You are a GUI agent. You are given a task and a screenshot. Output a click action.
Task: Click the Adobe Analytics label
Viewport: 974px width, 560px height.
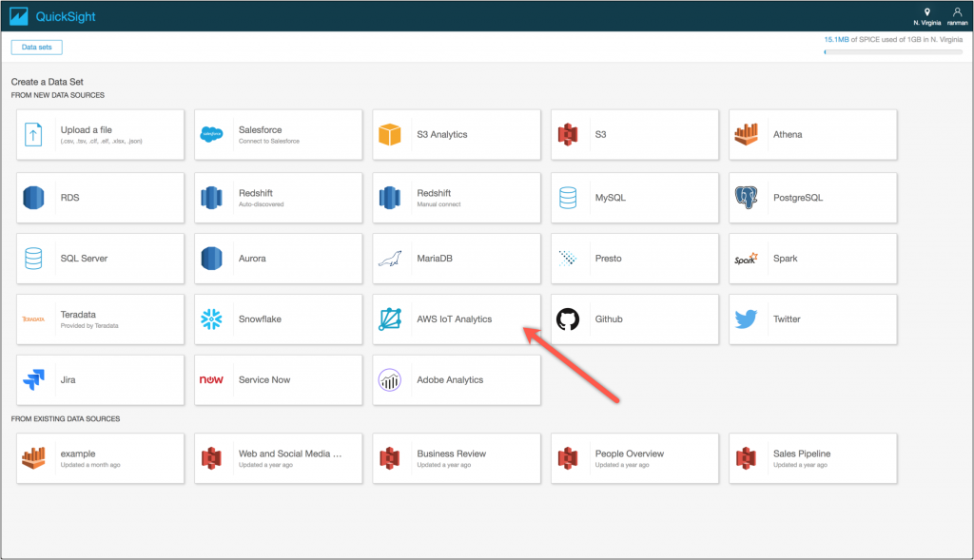(x=450, y=380)
